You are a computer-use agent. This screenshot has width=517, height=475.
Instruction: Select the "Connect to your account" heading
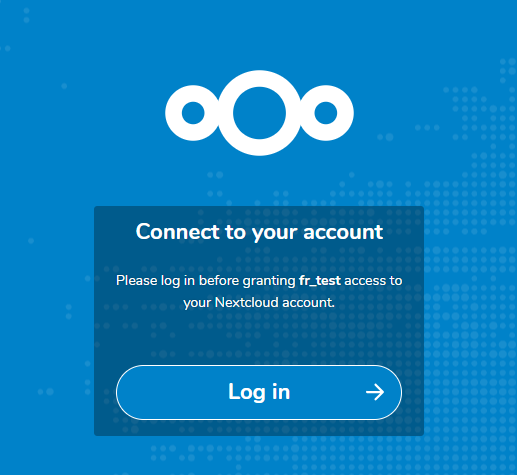point(259,232)
